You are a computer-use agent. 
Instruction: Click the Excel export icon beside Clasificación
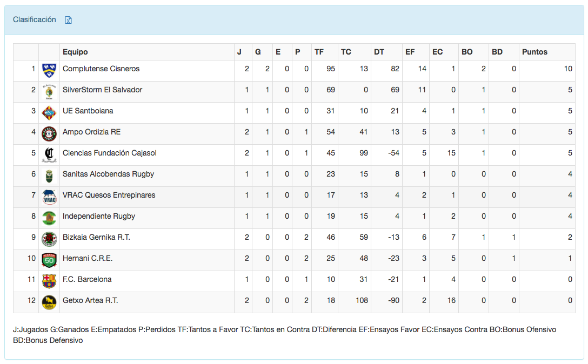coord(69,20)
